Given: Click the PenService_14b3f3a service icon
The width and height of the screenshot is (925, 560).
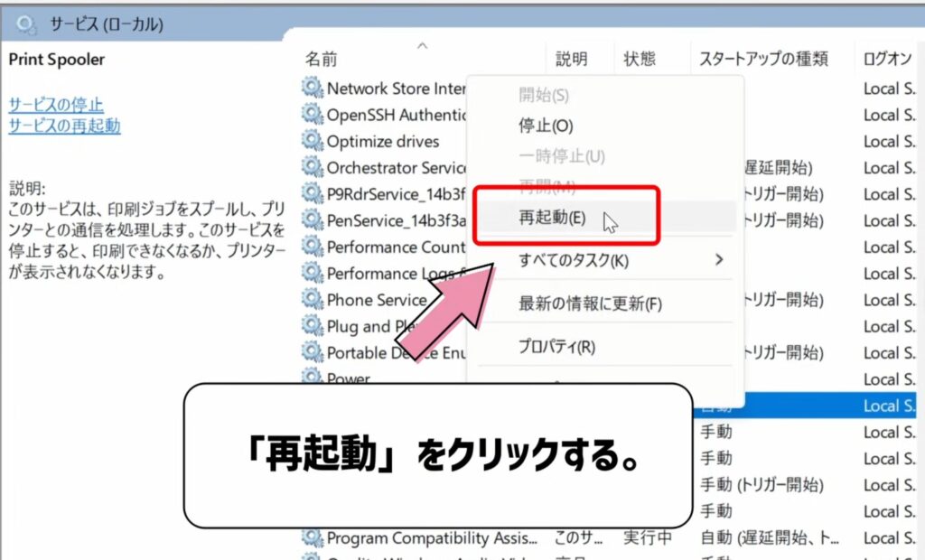Looking at the screenshot, I should pos(309,220).
